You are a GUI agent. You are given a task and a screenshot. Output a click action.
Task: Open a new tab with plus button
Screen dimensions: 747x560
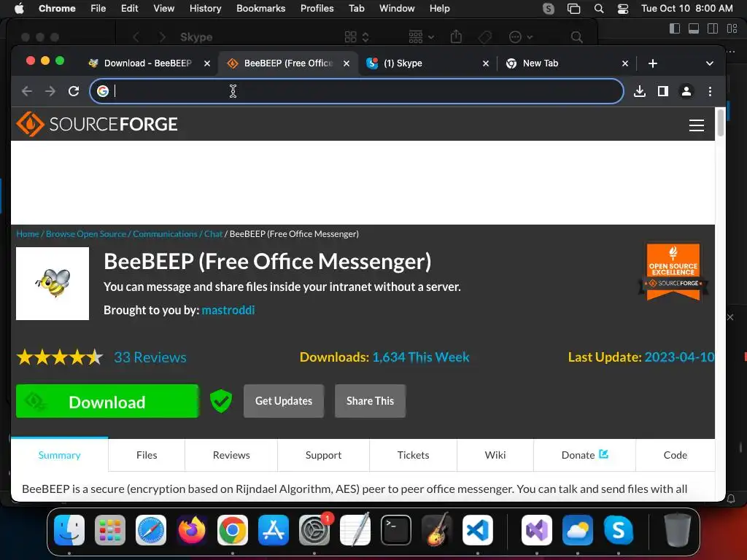pos(653,63)
